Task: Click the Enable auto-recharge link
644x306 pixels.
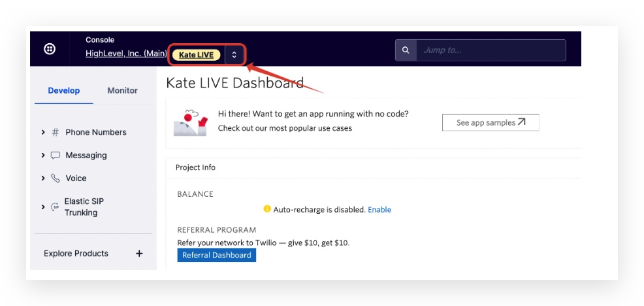Action: click(379, 210)
